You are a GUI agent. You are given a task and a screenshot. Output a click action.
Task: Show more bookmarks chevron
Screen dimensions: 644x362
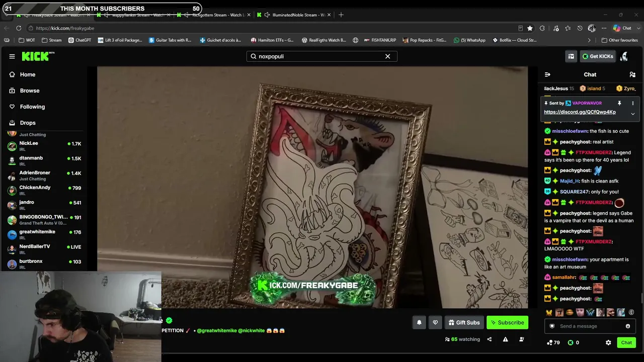589,40
